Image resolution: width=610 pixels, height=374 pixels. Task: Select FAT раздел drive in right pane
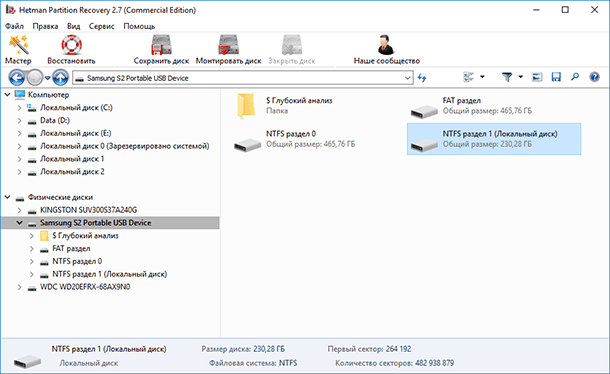coord(494,106)
